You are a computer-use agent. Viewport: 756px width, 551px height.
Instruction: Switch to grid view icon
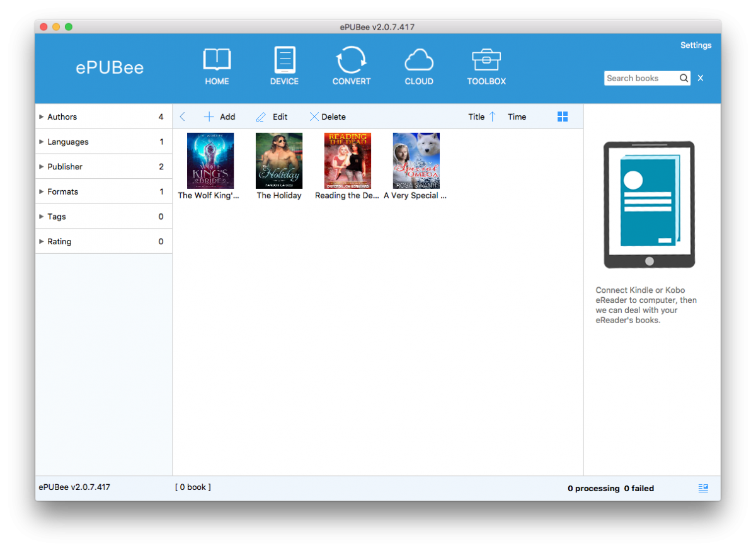[x=563, y=116]
